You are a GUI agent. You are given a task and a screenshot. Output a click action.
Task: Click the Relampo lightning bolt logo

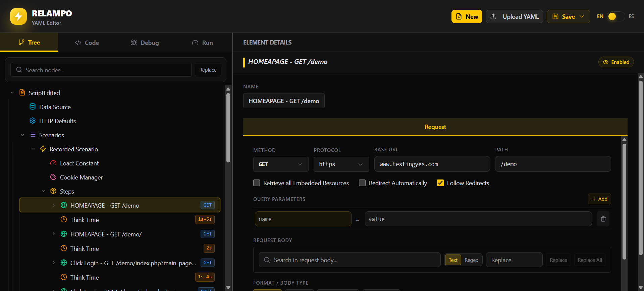pos(18,16)
